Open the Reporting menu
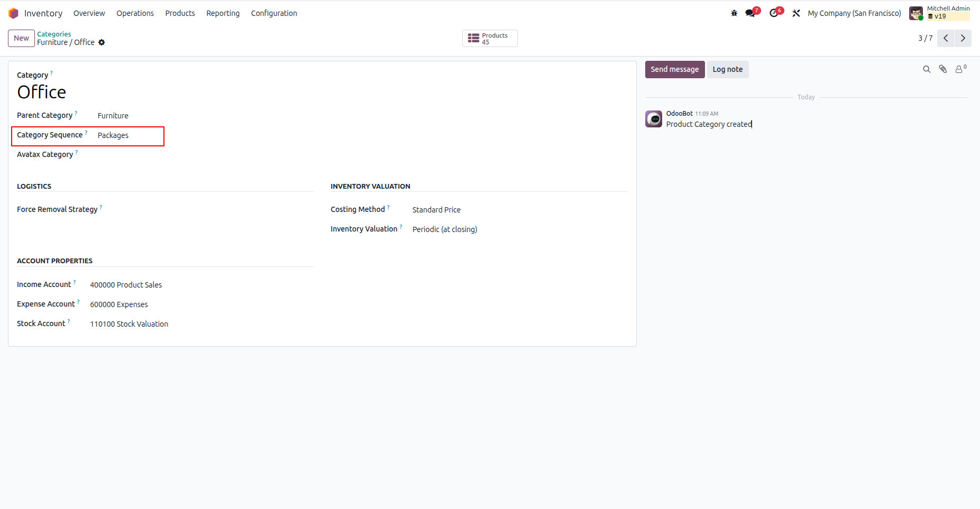This screenshot has width=980, height=509. click(x=223, y=13)
